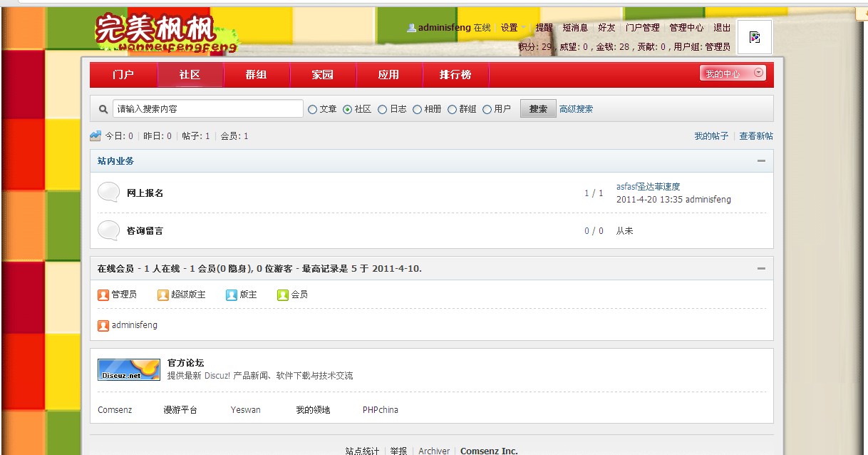Click the 会员 legend icon
This screenshot has height=455, width=868.
pos(283,295)
